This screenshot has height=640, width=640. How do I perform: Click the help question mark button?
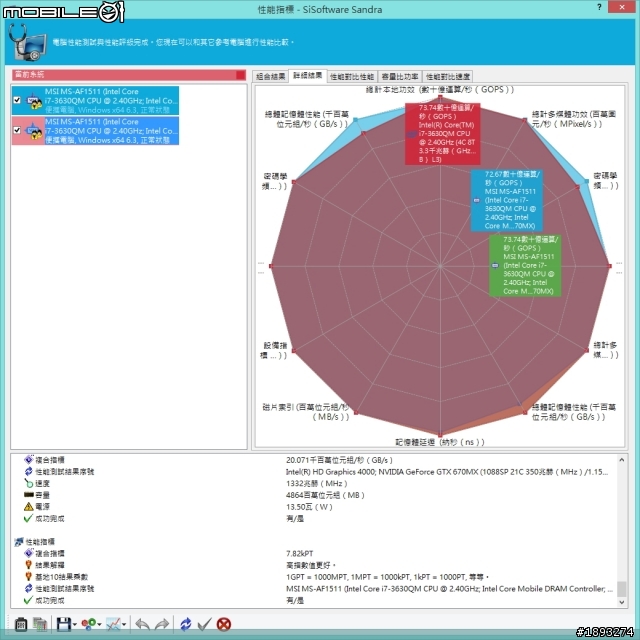click(x=599, y=7)
